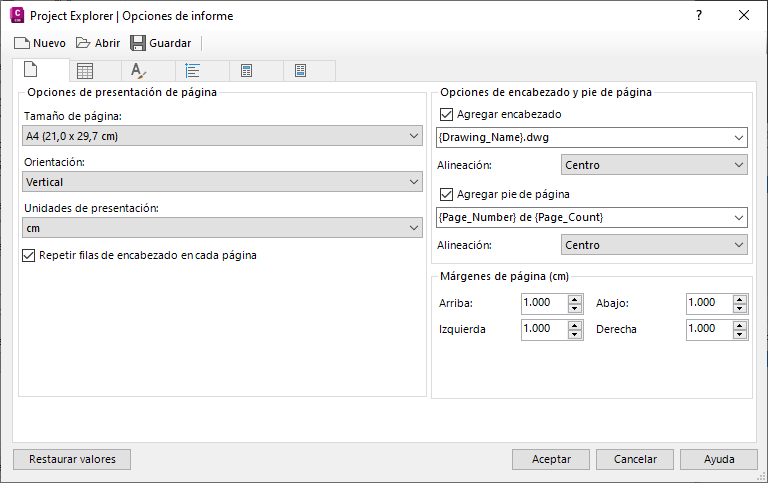
Task: Select the fifth tab with page header icon
Action: (x=247, y=71)
